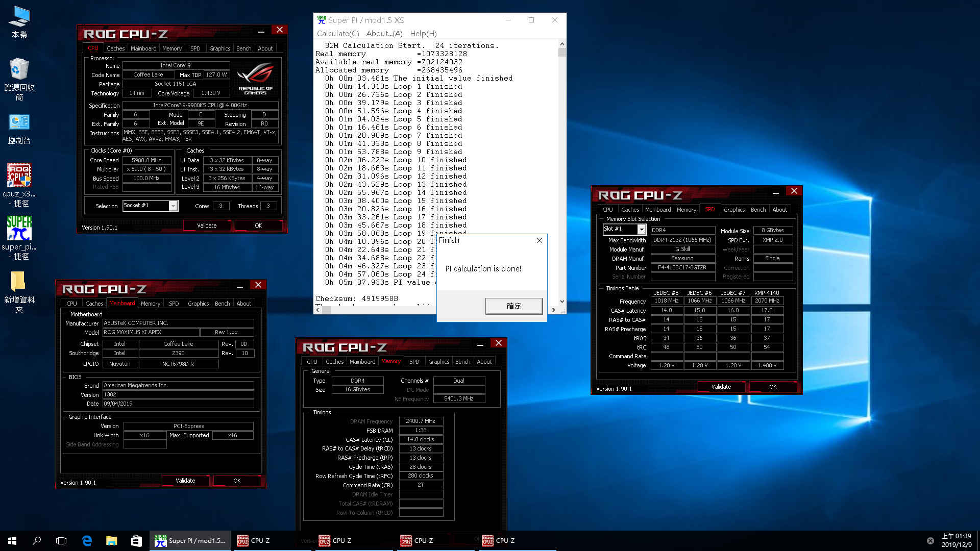The width and height of the screenshot is (980, 551).
Task: Open About tab in Mainboard window
Action: pos(243,304)
